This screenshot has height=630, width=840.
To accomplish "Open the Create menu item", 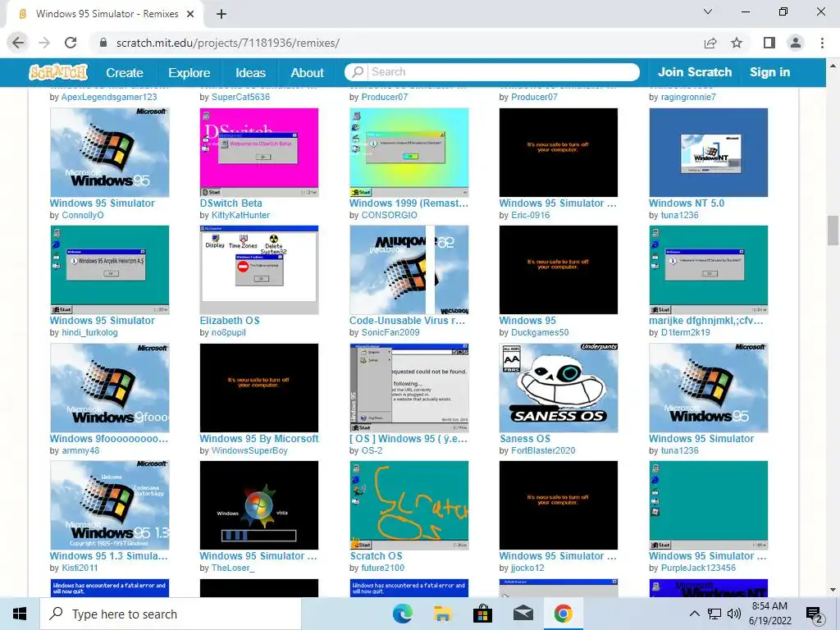I will pyautogui.click(x=125, y=72).
